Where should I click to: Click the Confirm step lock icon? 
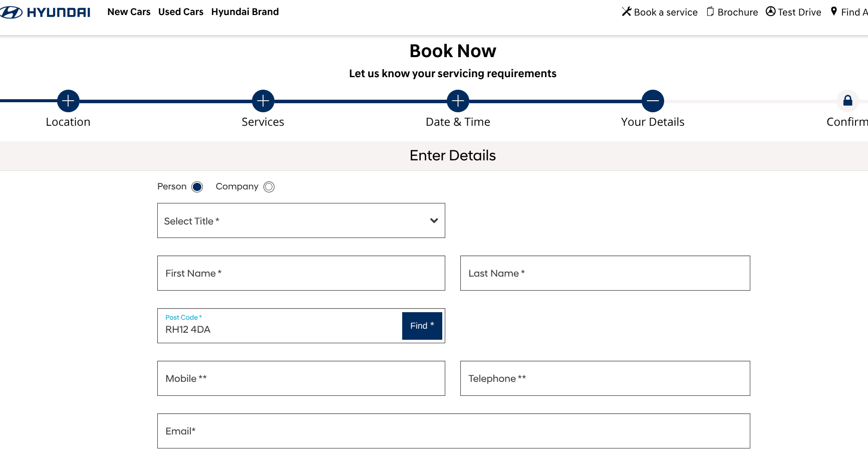point(847,101)
